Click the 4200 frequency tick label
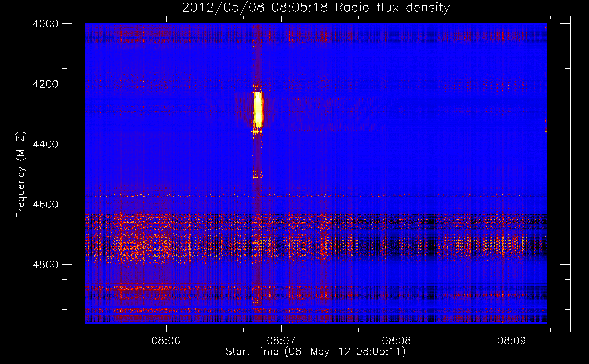The width and height of the screenshot is (589, 364). pos(46,84)
